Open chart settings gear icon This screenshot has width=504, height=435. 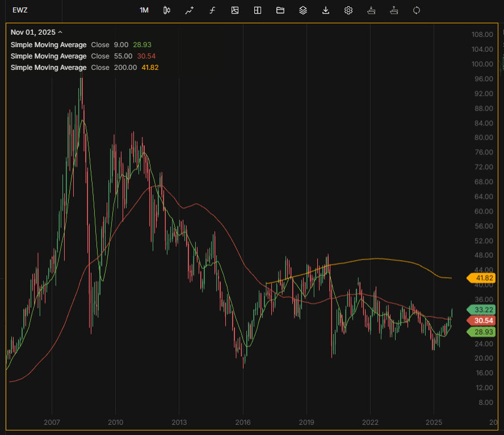348,10
